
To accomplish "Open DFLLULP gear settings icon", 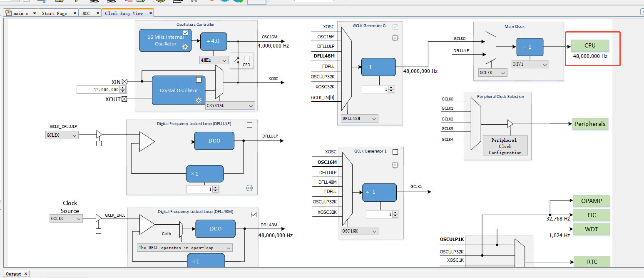I will coord(249,188).
